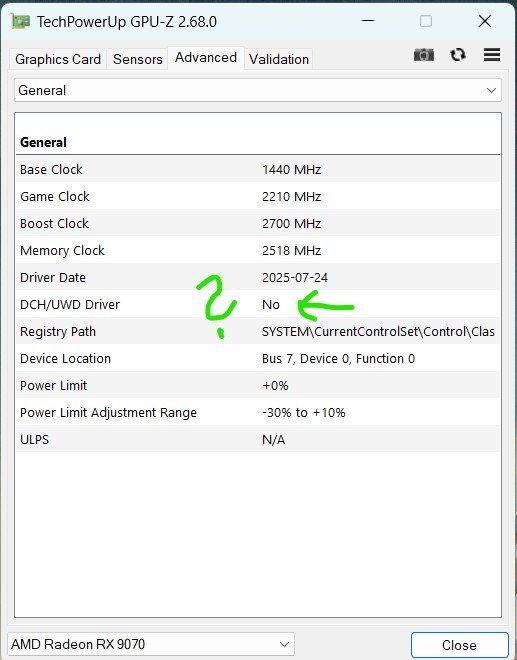Switch to the Graphics Card tab
Viewport: 517px width, 660px height.
pyautogui.click(x=58, y=59)
